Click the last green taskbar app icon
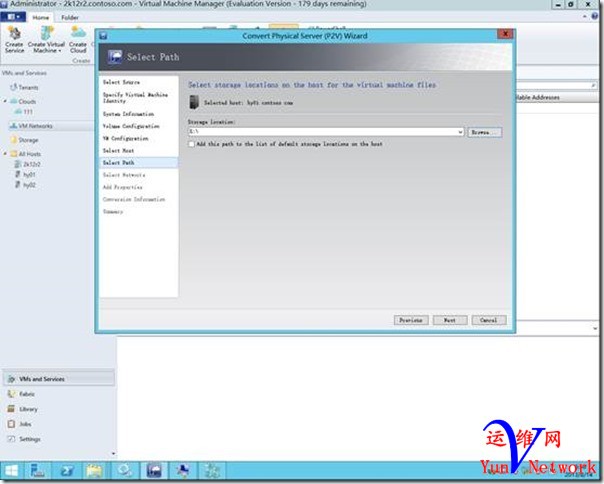 (x=211, y=471)
